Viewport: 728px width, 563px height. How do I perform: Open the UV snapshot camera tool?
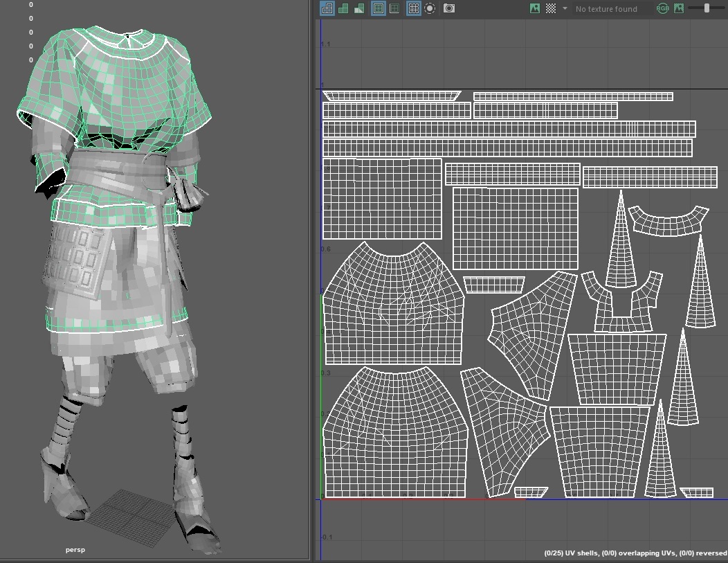(x=449, y=8)
